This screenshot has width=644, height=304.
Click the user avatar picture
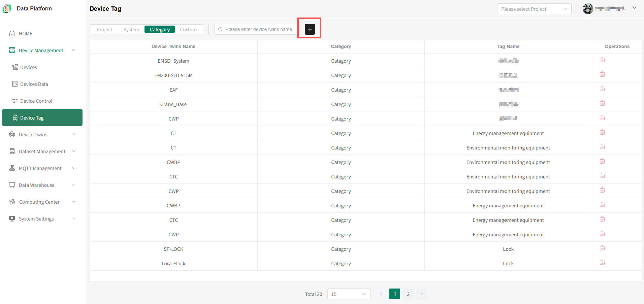[x=588, y=9]
